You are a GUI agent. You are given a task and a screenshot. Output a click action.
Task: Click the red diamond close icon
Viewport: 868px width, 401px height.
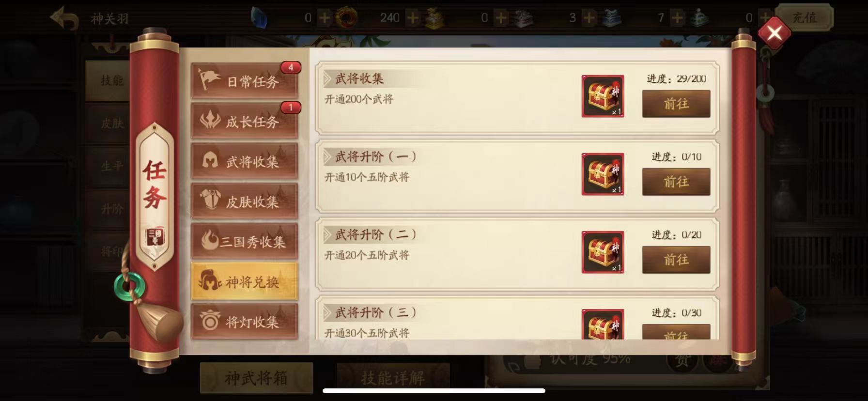[x=774, y=33]
